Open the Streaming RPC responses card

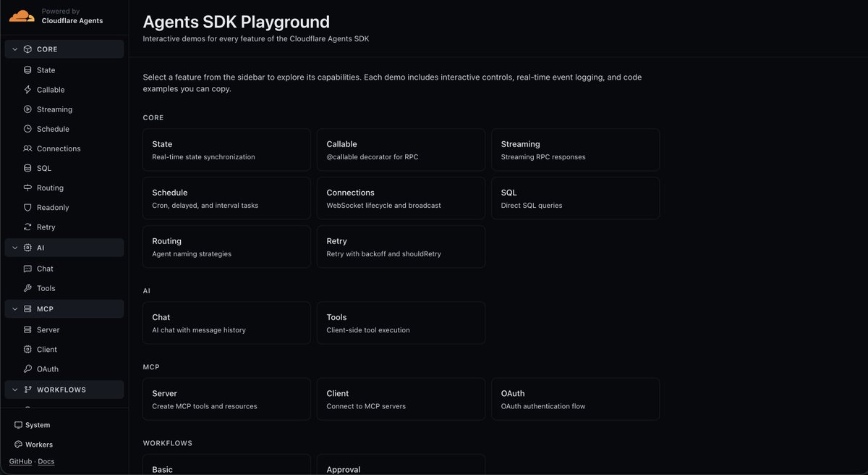point(575,150)
